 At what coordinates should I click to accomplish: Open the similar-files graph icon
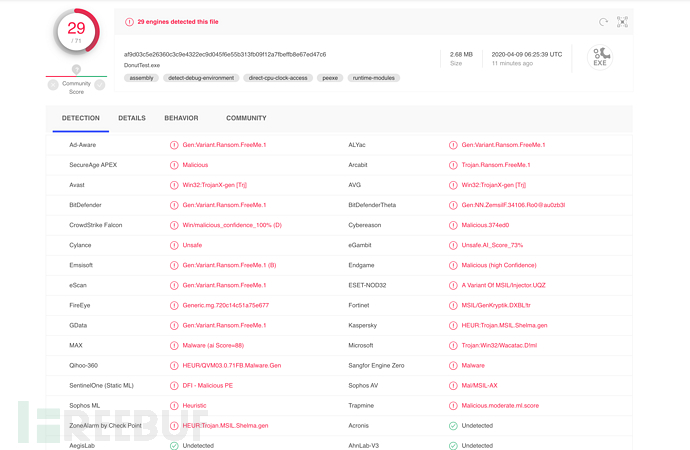[x=622, y=22]
